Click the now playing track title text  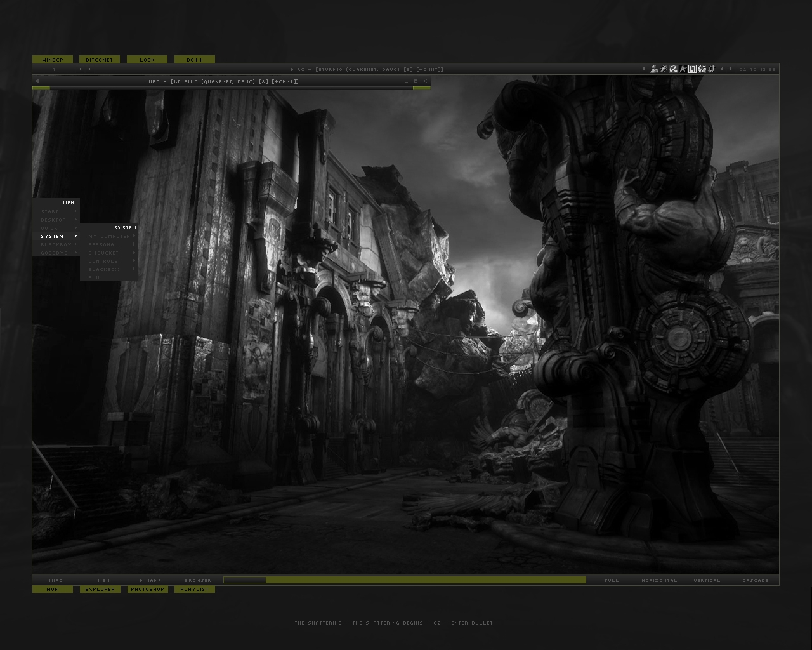coord(393,623)
